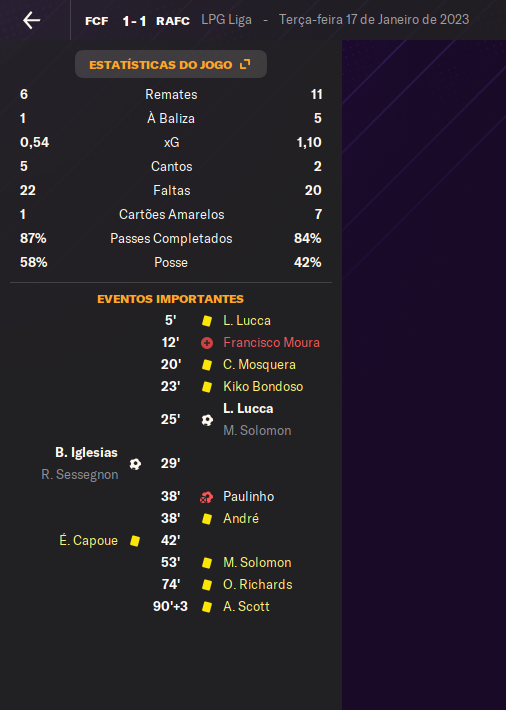Click yellow card icon for A. Scott
506x710 pixels.
pyautogui.click(x=207, y=607)
